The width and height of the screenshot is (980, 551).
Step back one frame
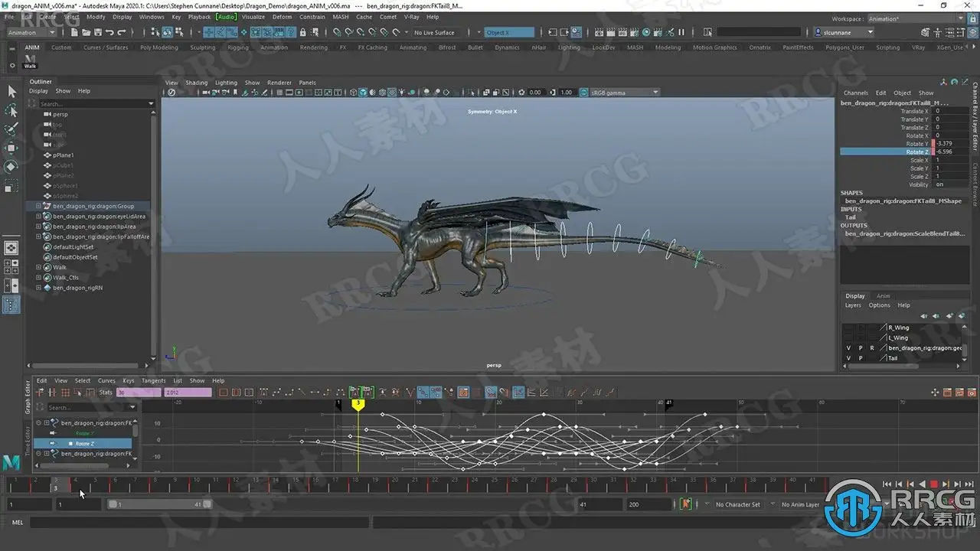pyautogui.click(x=898, y=484)
